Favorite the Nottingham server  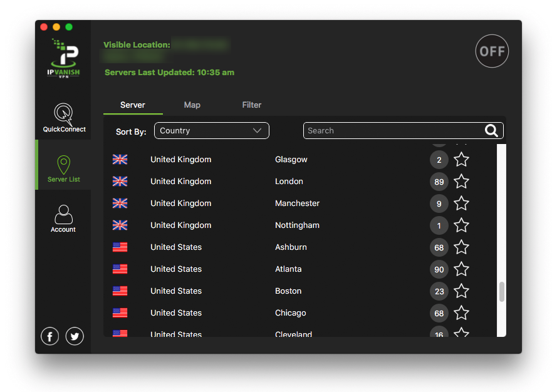461,225
